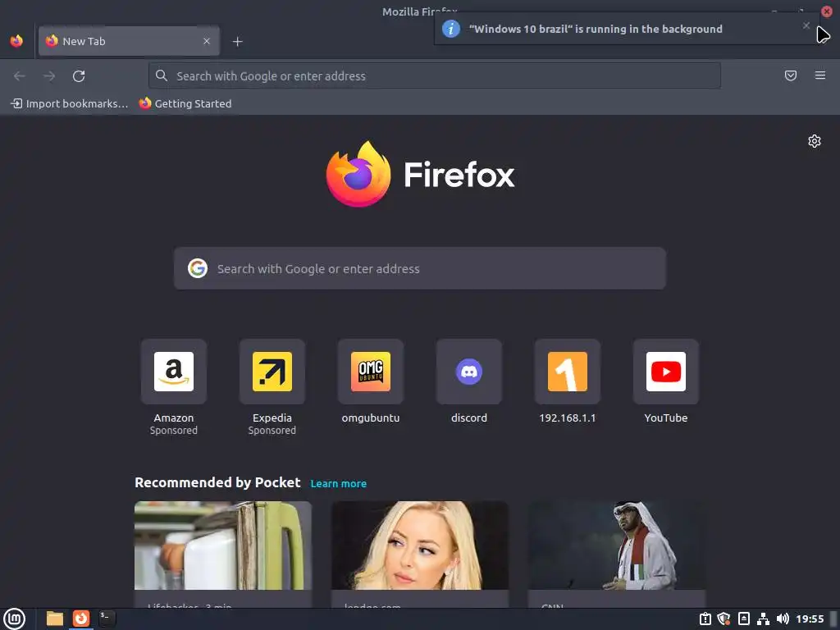
Task: Close the New Tab tab
Action: (207, 41)
